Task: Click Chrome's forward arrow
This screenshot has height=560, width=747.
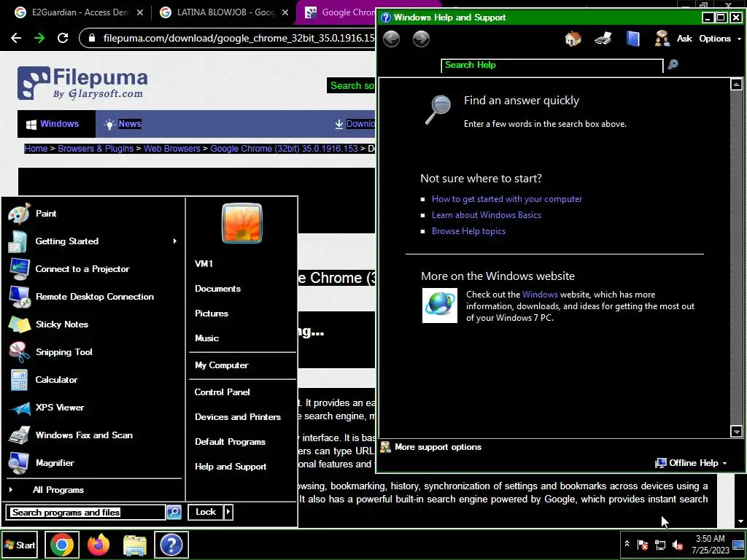Action: click(x=39, y=38)
